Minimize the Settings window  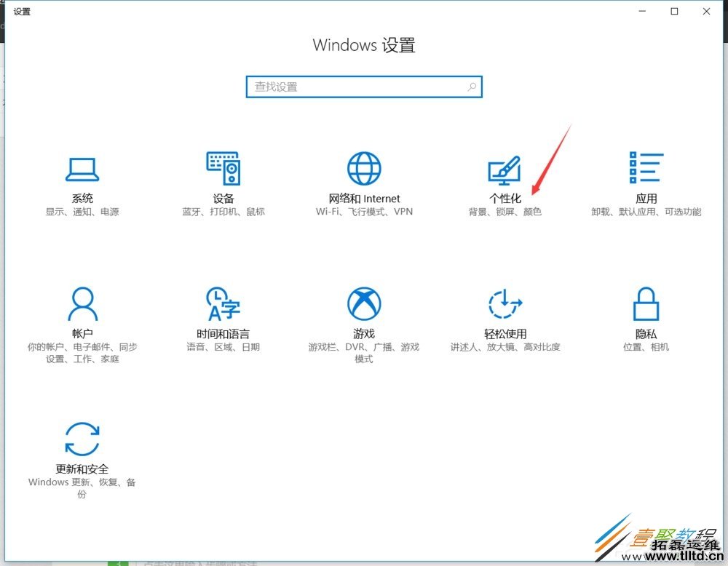[x=641, y=12]
